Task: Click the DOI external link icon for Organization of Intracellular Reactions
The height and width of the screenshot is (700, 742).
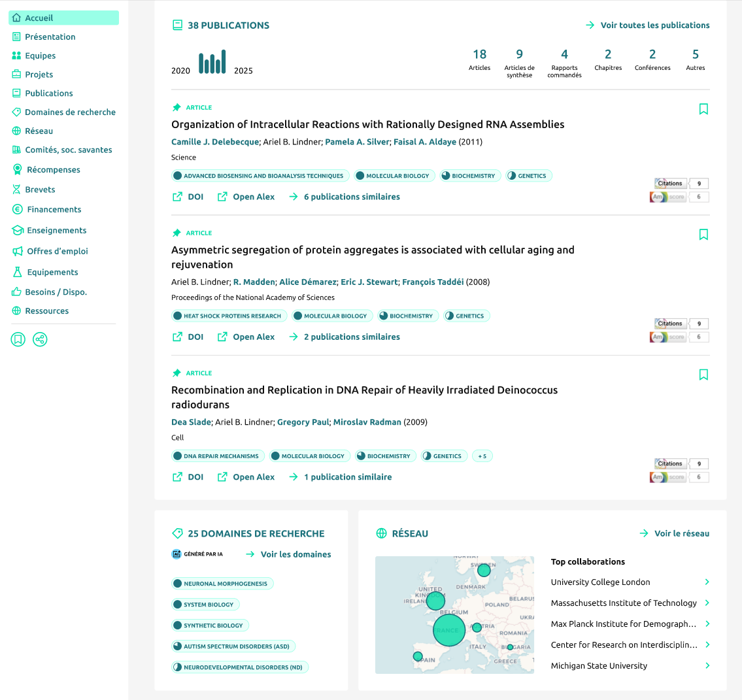Action: click(x=177, y=197)
